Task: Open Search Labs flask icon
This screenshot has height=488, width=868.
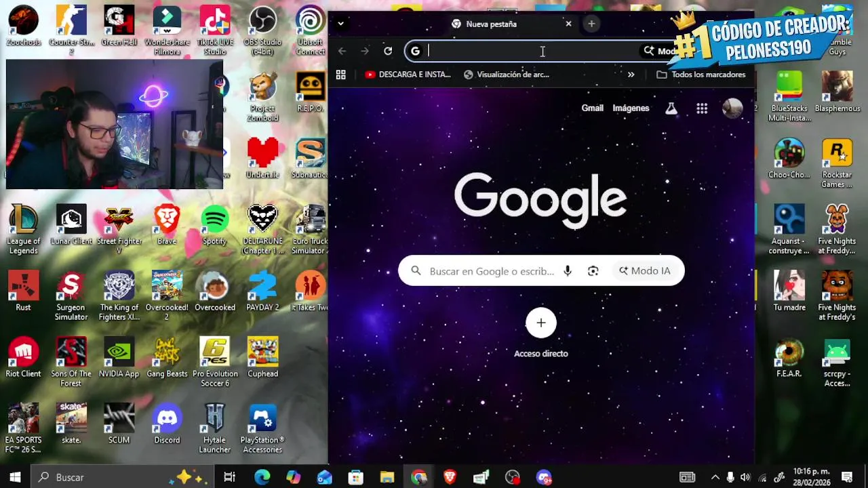Action: pos(671,108)
